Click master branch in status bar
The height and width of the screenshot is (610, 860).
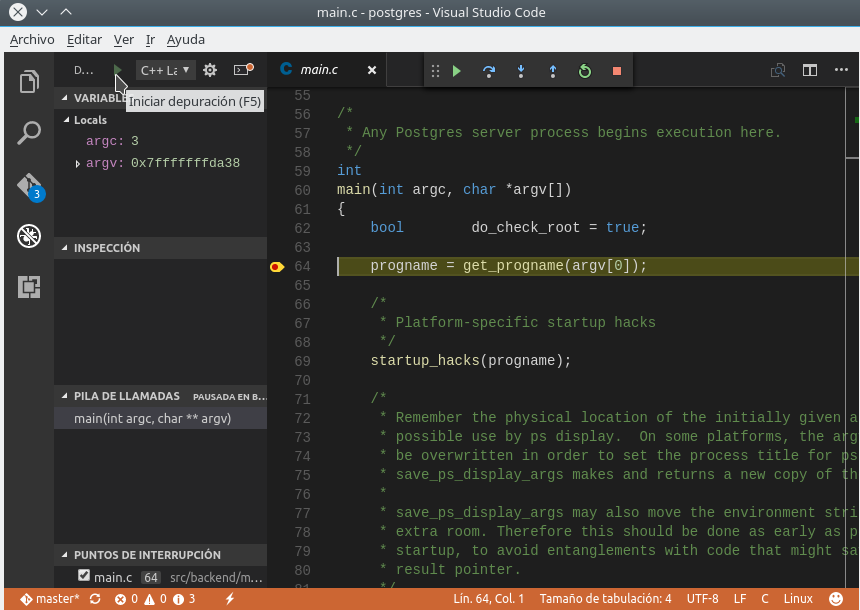click(50, 599)
